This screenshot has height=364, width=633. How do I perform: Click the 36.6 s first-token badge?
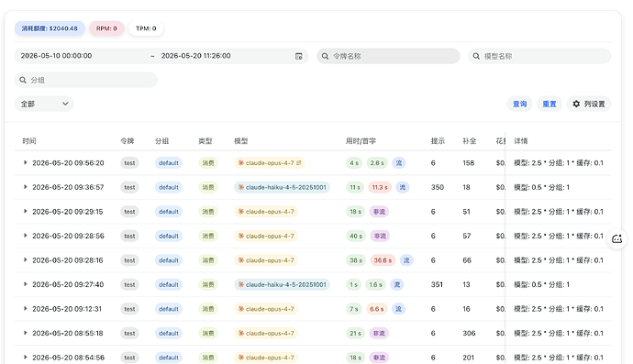[383, 259]
